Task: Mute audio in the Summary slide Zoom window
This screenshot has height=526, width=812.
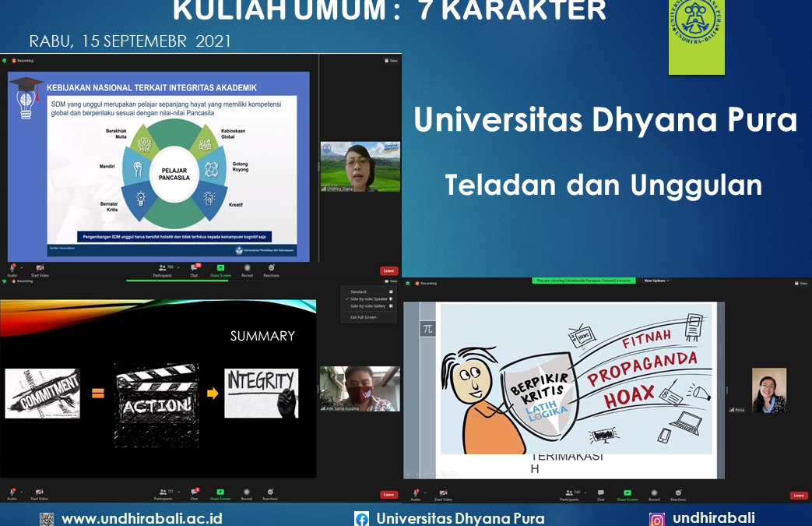Action: 12,494
